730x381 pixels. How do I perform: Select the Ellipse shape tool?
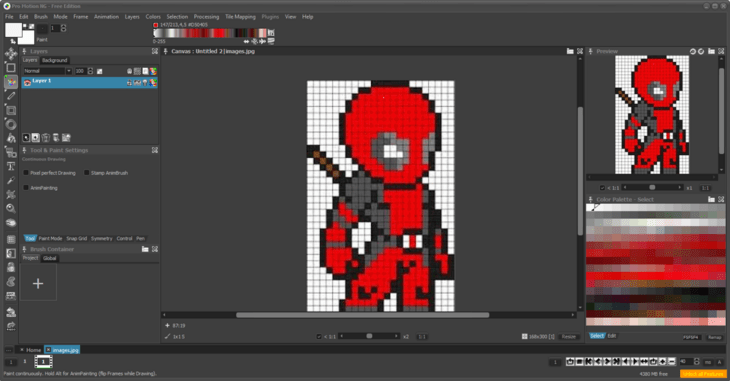point(11,124)
